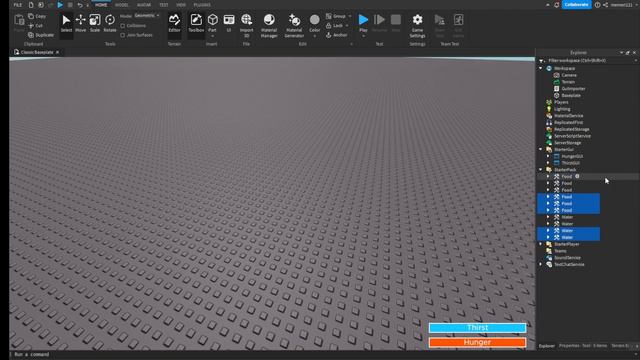This screenshot has height=360, width=640.
Task: Close the Classic Baseplate tab
Action: (x=58, y=52)
